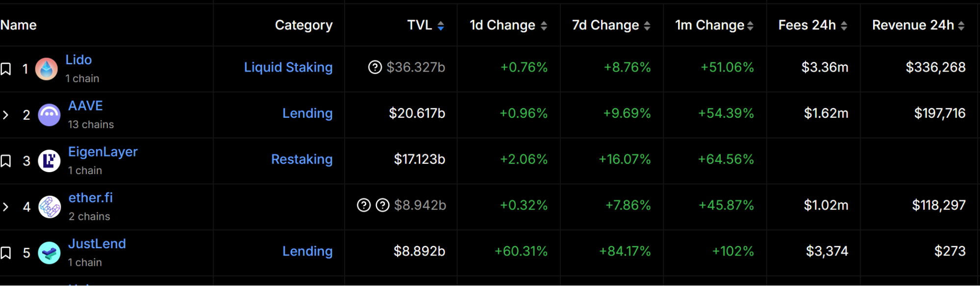This screenshot has height=286, width=980.
Task: Click the Lido protocol logo icon
Action: 47,69
